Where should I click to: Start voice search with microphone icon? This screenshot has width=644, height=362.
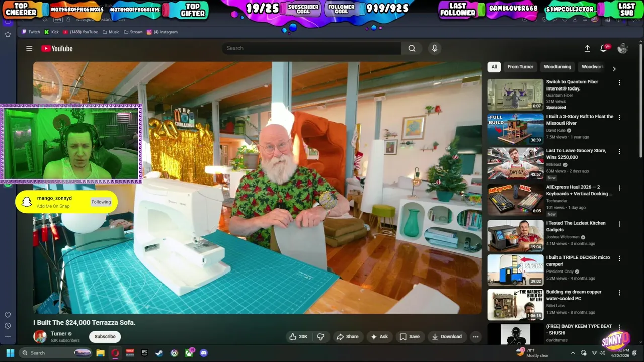[435, 48]
